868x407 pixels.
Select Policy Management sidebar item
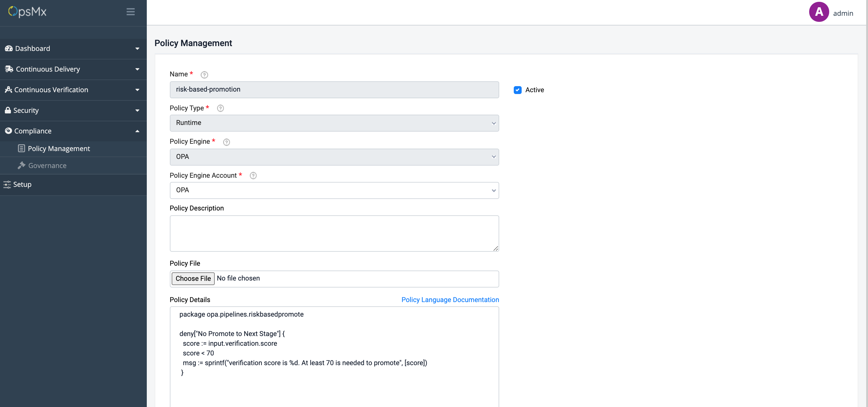click(59, 149)
